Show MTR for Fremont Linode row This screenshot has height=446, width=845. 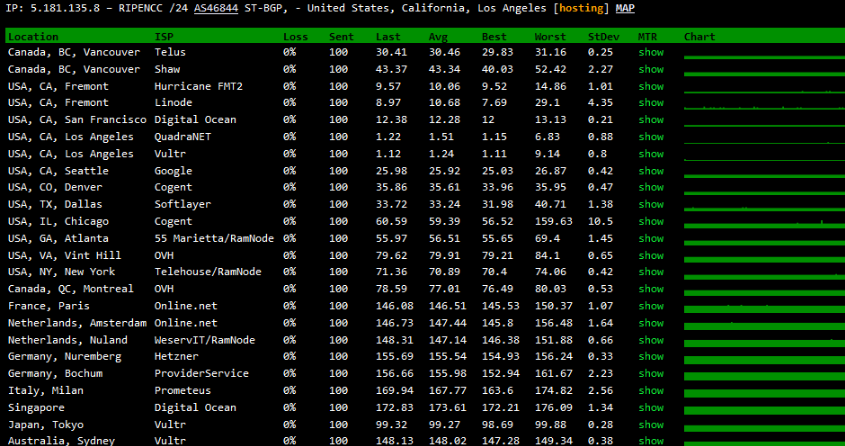651,103
